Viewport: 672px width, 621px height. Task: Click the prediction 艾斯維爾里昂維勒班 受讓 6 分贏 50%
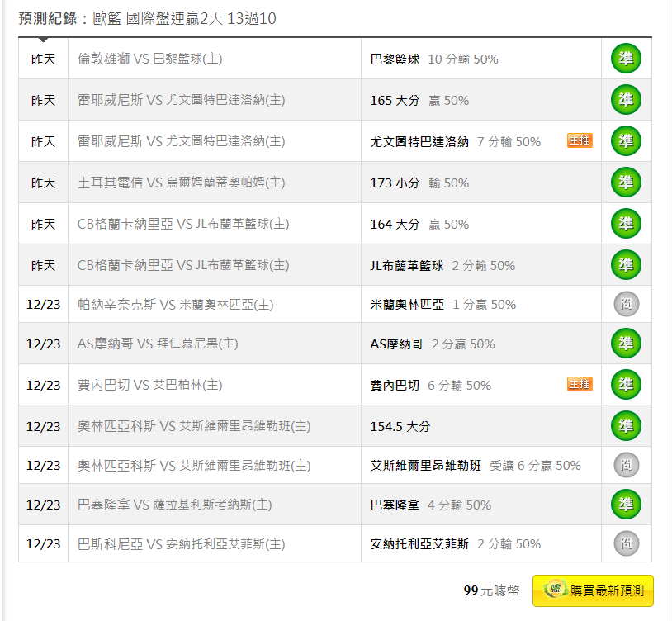pyautogui.click(x=476, y=466)
